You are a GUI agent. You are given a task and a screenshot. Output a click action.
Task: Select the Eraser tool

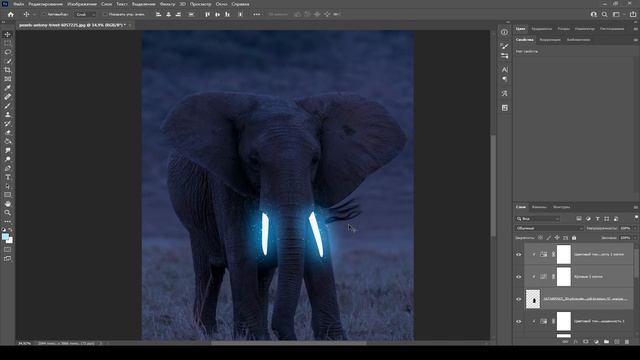pos(7,132)
